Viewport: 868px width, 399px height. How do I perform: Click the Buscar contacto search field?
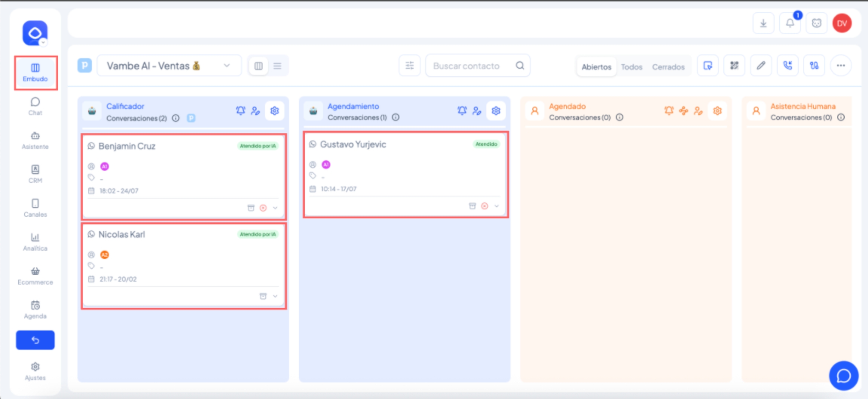click(x=473, y=66)
